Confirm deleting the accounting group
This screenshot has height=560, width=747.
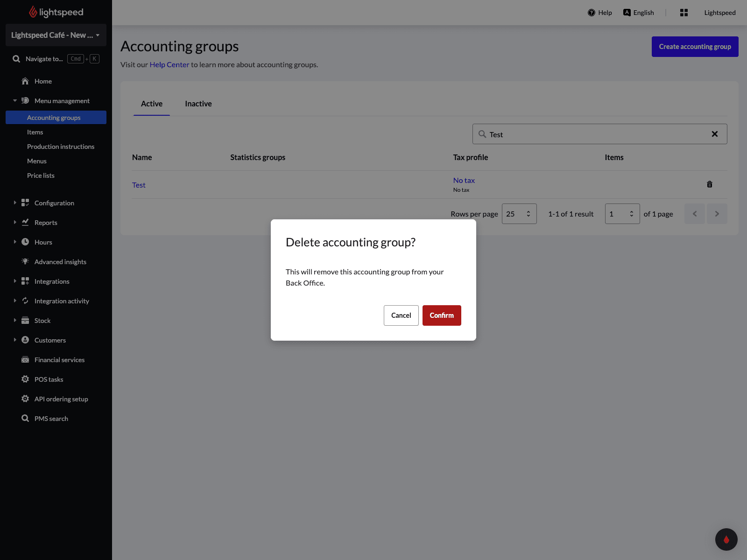point(441,315)
